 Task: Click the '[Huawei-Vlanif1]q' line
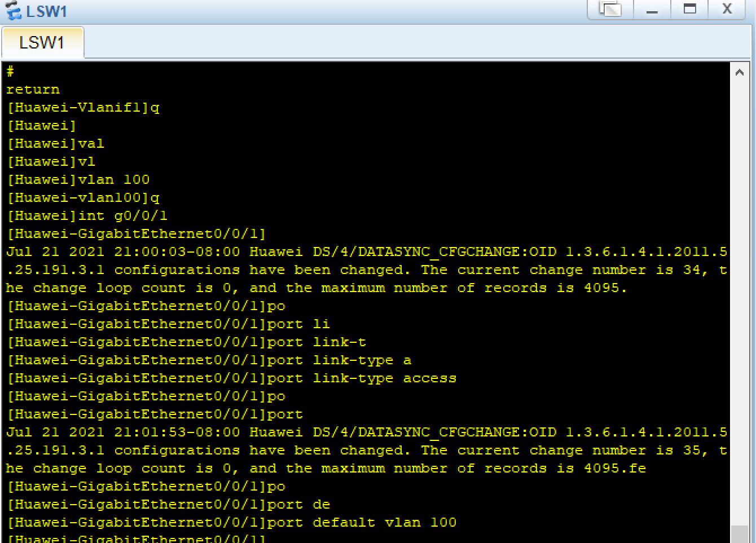83,108
